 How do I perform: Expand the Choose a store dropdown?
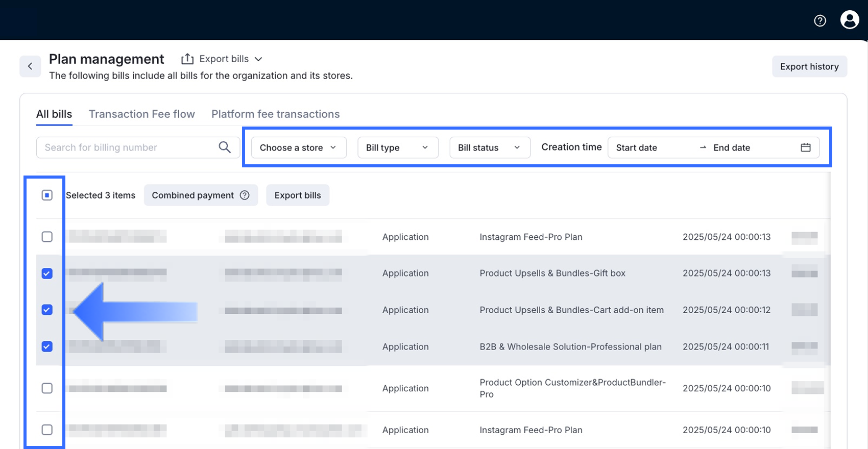click(299, 147)
